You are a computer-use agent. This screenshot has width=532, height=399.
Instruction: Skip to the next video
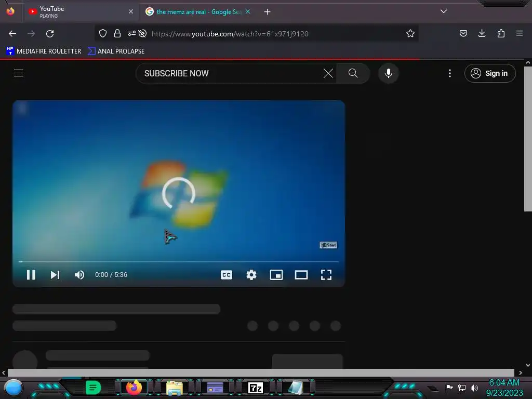[x=55, y=275]
